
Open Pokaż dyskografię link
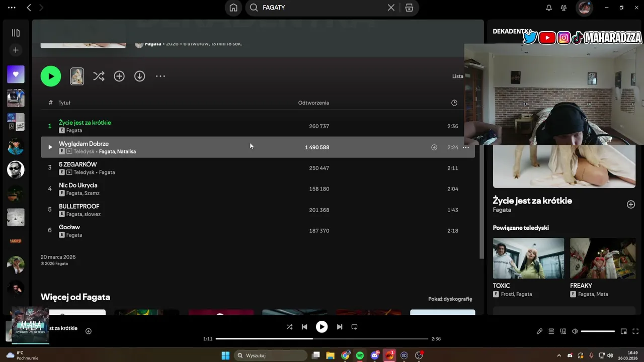coord(450,299)
